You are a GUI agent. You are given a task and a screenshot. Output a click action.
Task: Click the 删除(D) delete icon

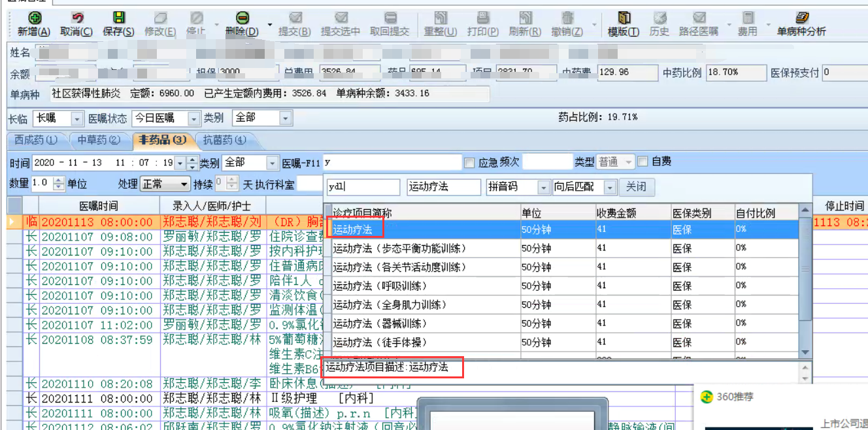(x=242, y=19)
